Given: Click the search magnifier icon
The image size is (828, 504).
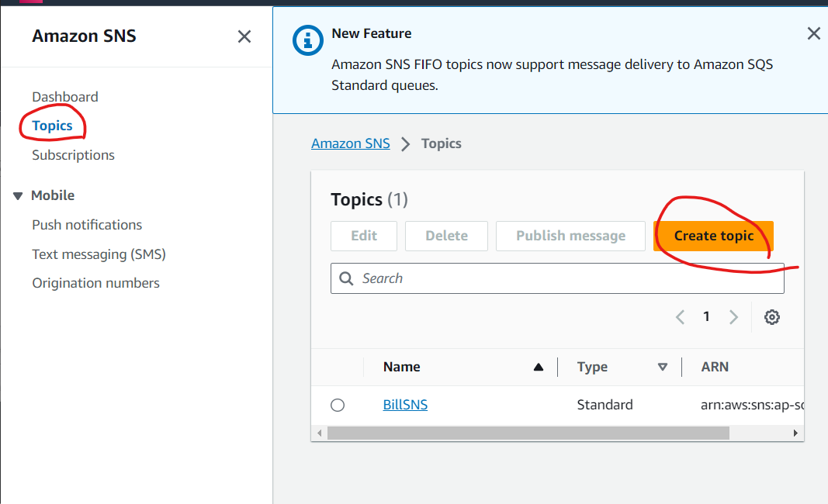Looking at the screenshot, I should click(346, 278).
